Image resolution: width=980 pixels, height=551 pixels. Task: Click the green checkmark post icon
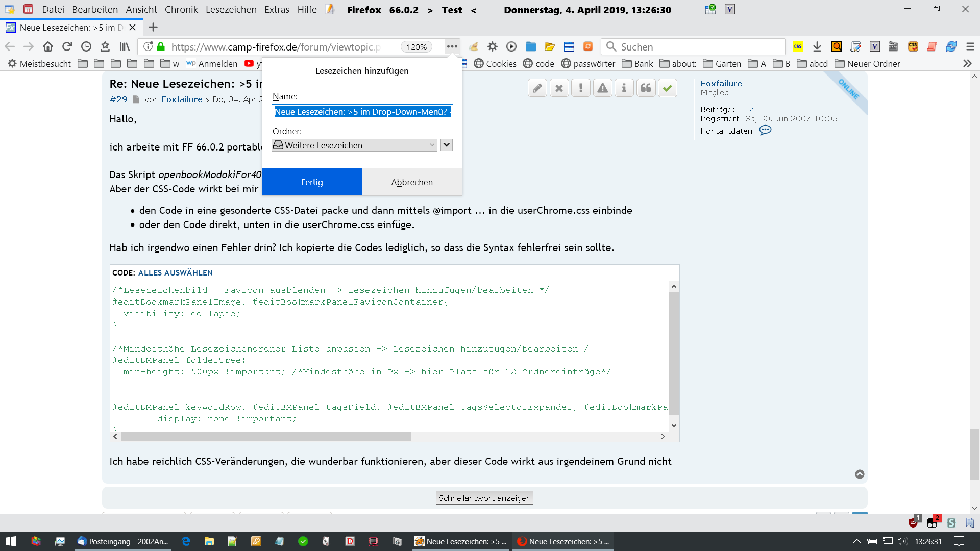pos(667,88)
